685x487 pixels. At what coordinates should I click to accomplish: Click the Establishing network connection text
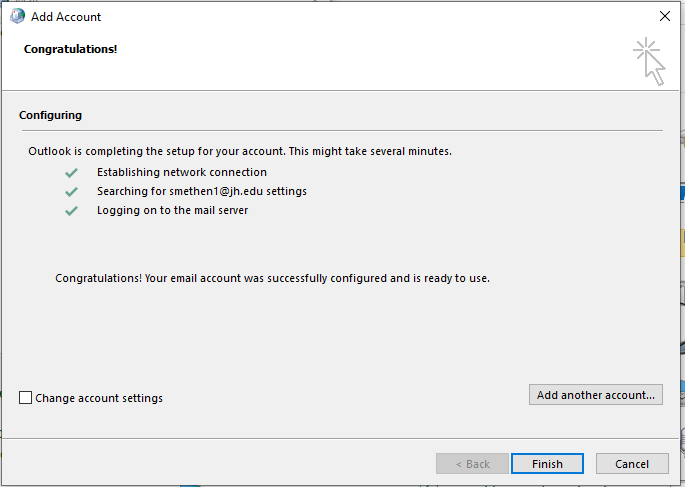182,172
